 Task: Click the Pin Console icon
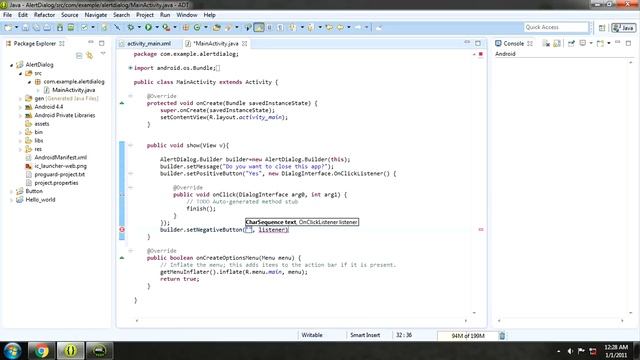(x=571, y=43)
